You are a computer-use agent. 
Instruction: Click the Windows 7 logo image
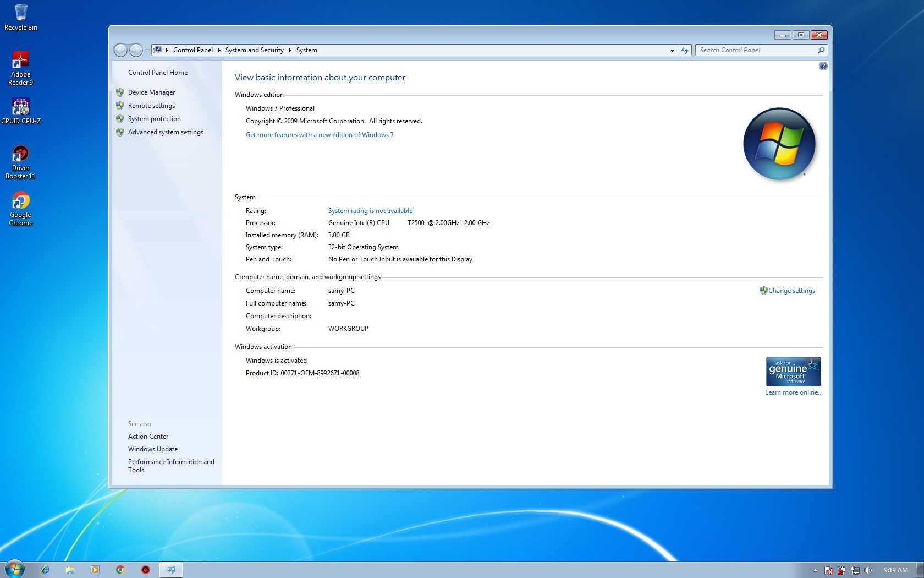[779, 144]
